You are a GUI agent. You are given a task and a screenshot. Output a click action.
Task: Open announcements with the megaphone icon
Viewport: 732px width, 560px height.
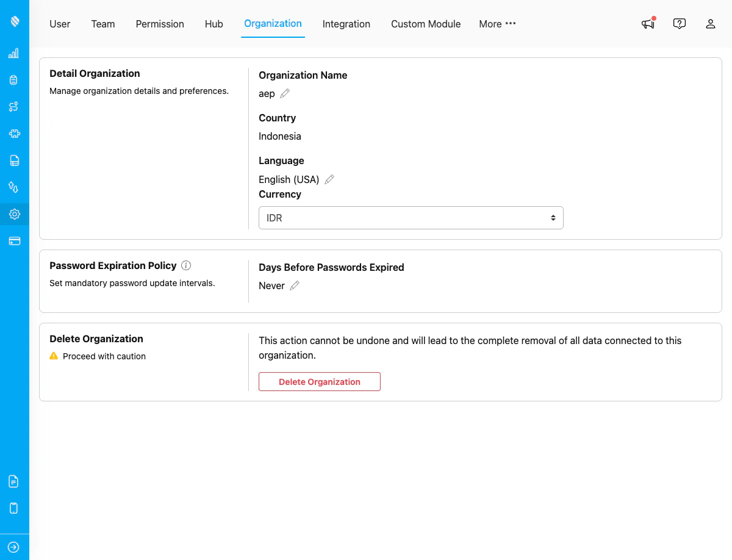click(x=648, y=24)
